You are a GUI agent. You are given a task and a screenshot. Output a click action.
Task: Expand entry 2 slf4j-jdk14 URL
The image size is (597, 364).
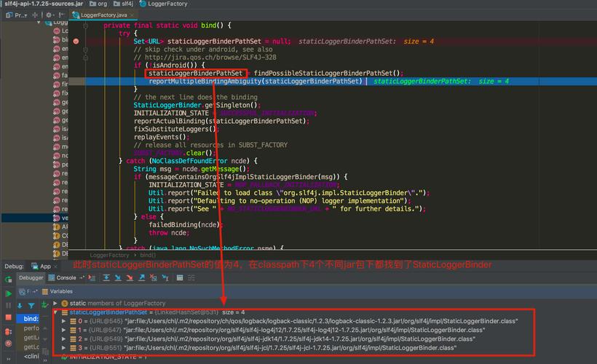tap(63, 339)
